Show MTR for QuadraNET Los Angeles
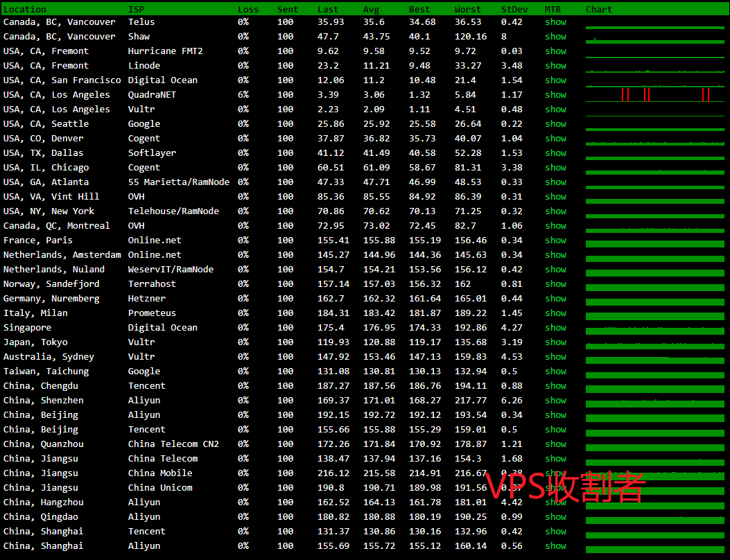The height and width of the screenshot is (560, 730). coord(555,95)
